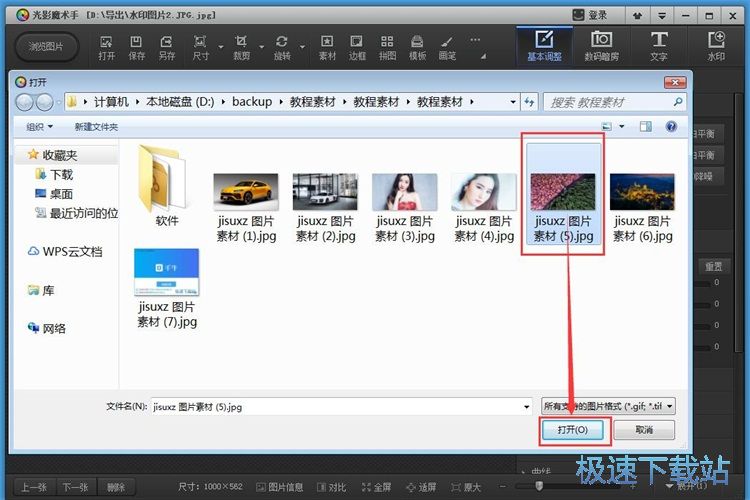Image resolution: width=750 pixels, height=500 pixels.
Task: Open the 拼图 collage icon
Action: [387, 48]
